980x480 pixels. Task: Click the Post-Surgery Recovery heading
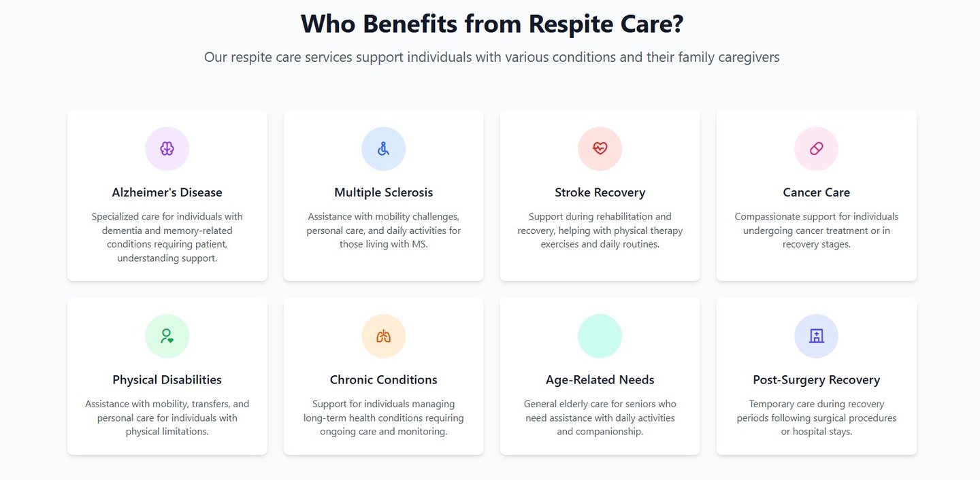point(817,379)
